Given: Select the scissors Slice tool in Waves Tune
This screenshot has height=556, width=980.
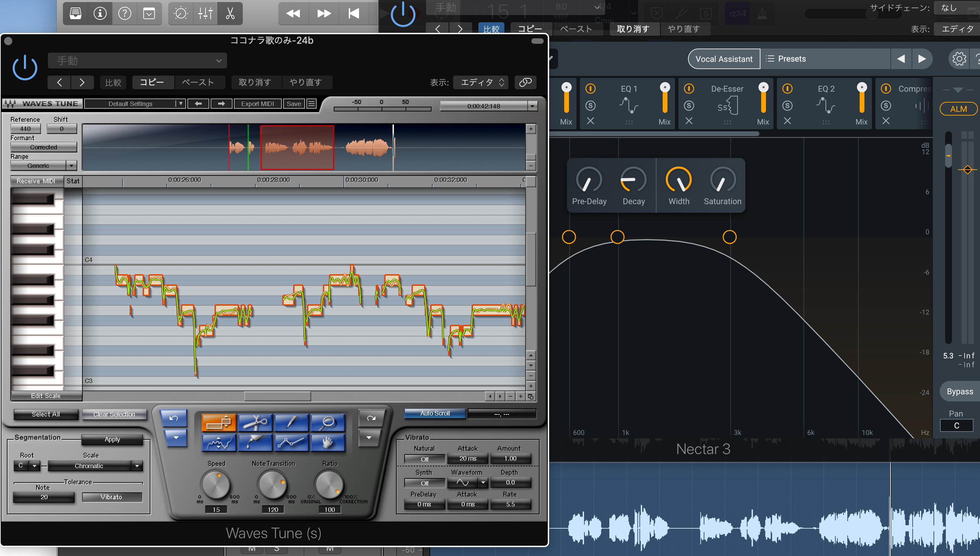Looking at the screenshot, I should tap(255, 423).
